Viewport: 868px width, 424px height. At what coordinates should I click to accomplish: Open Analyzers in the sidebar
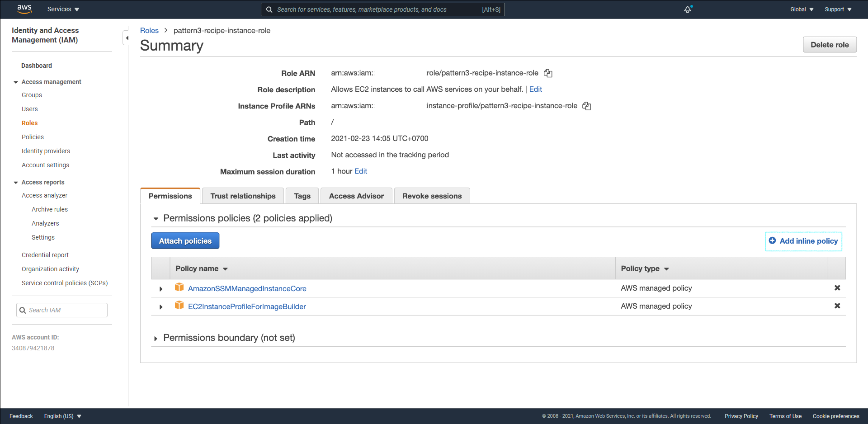pos(45,223)
